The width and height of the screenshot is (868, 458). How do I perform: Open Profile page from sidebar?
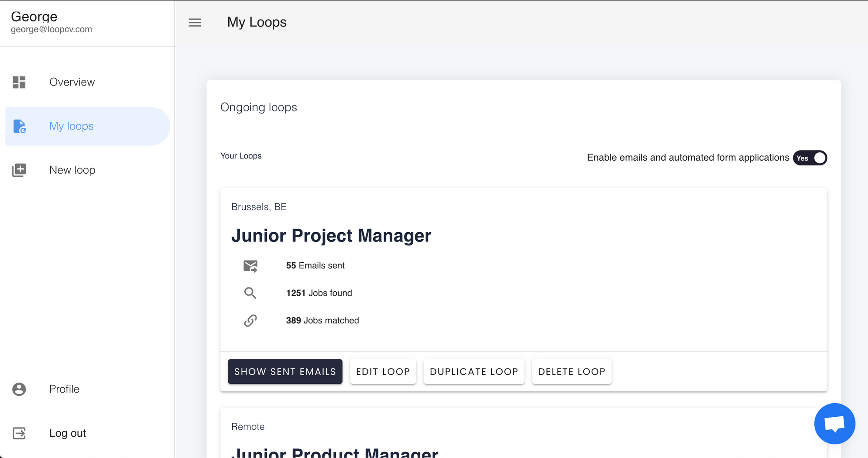click(88, 389)
